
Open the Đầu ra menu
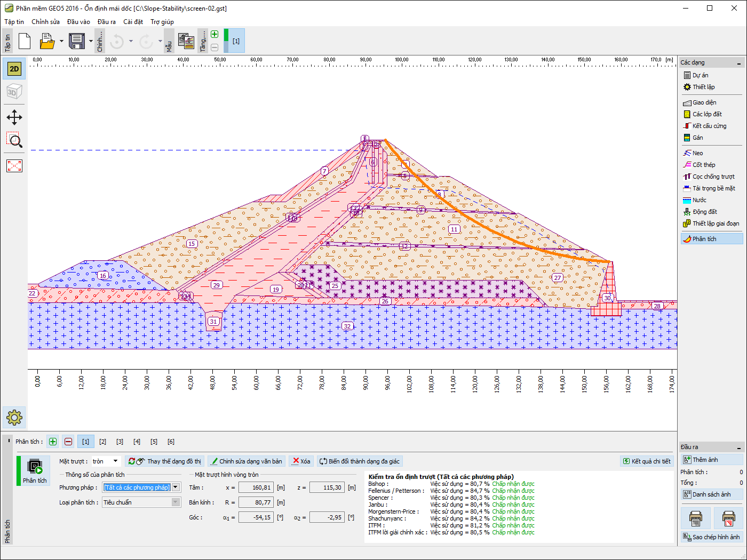[x=107, y=22]
